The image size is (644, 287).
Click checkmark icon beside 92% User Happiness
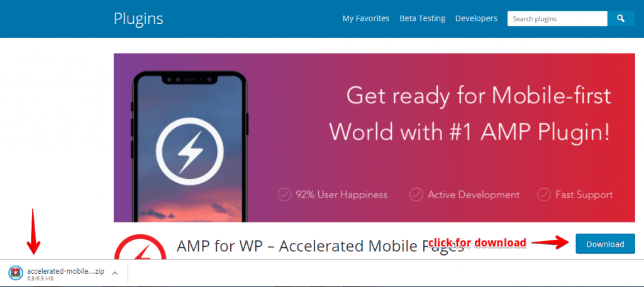coord(285,194)
